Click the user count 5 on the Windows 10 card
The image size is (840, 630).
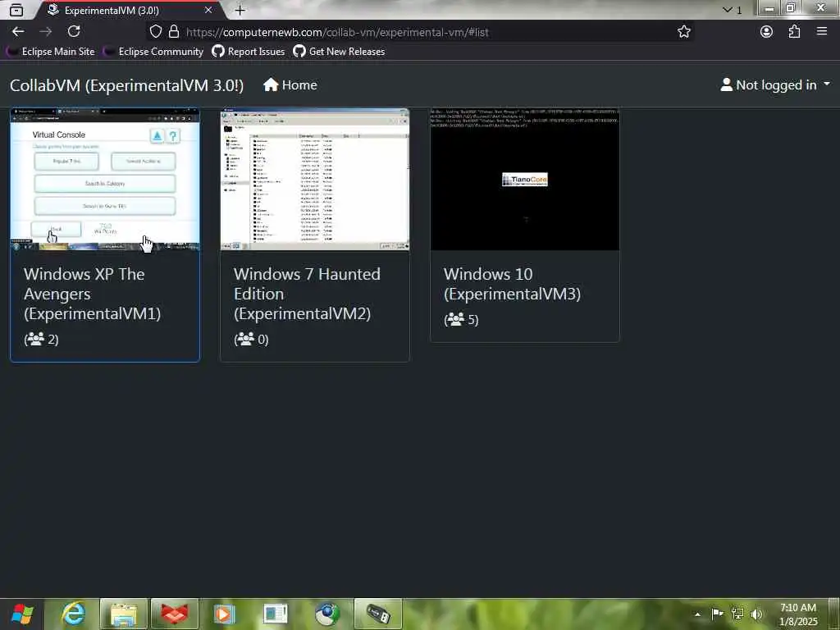[461, 320]
